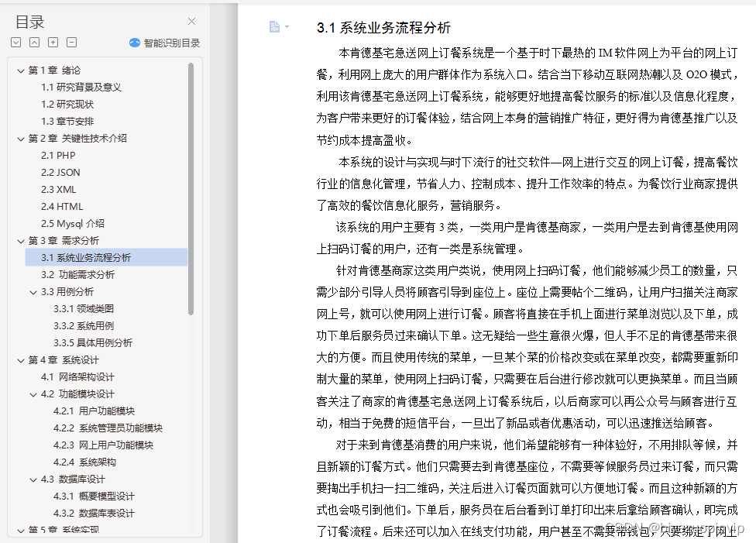
Task: Click the expand-down outline level icon
Action: (16, 43)
